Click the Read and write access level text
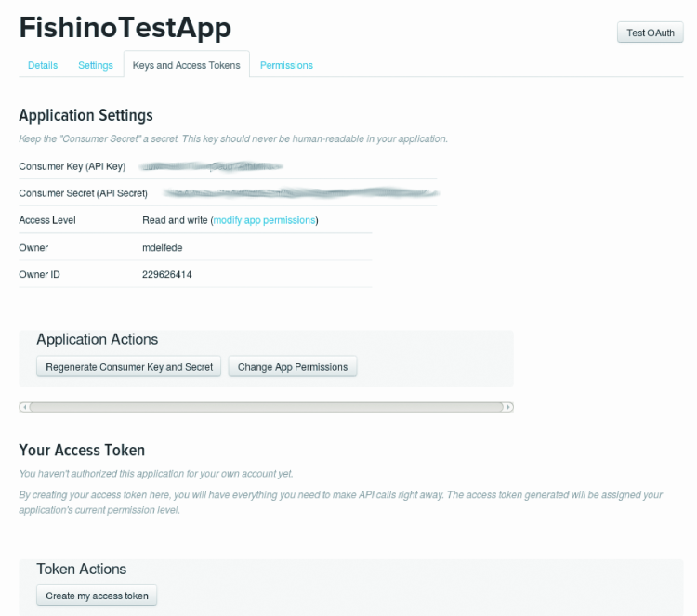The image size is (697, 616). pyautogui.click(x=175, y=220)
